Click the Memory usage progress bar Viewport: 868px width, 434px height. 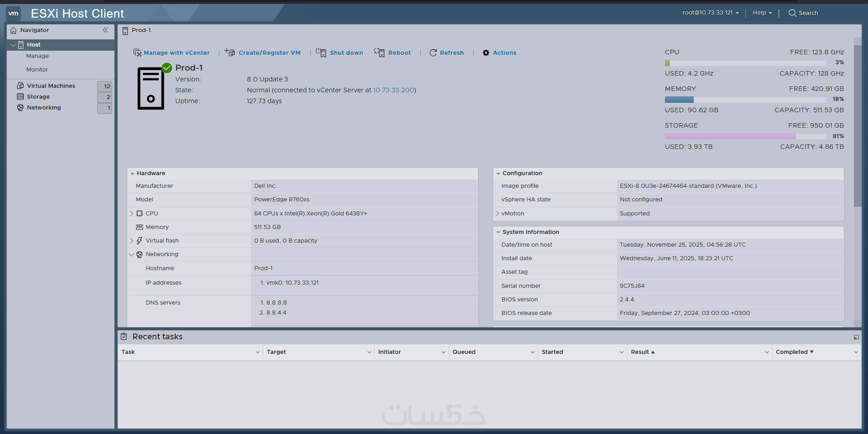click(745, 100)
